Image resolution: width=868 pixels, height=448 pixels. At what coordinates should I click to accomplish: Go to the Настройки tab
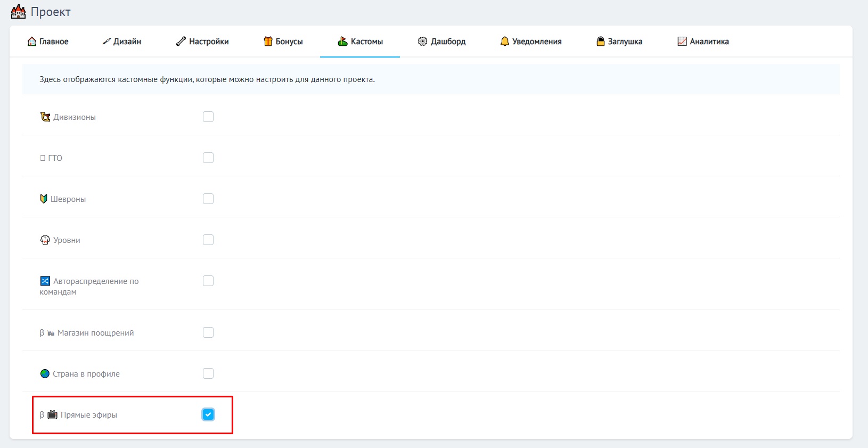coord(202,42)
